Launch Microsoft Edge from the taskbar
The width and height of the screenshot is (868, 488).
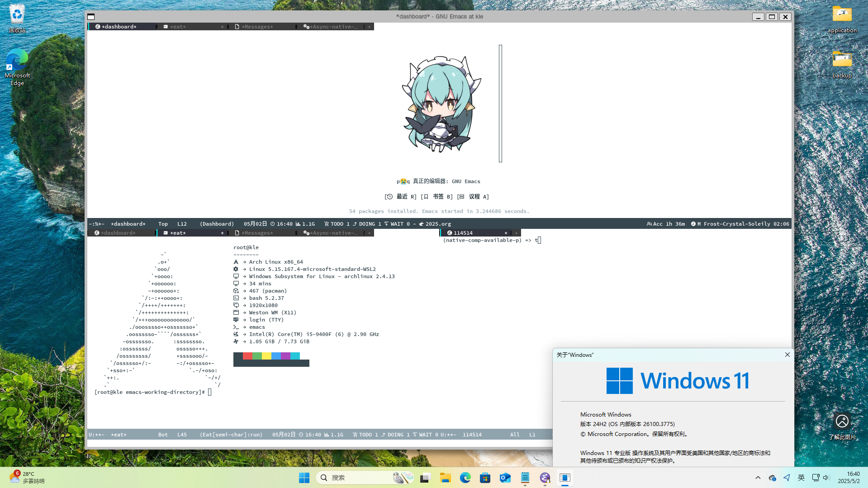coord(465,478)
